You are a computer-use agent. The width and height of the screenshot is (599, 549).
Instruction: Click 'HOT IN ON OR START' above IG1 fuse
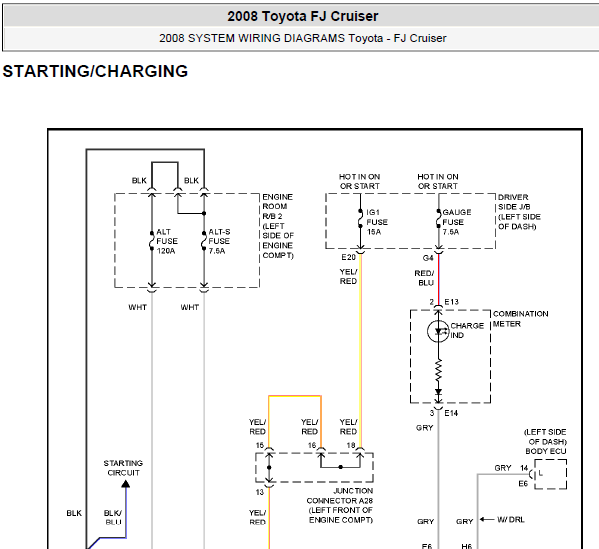click(x=359, y=181)
